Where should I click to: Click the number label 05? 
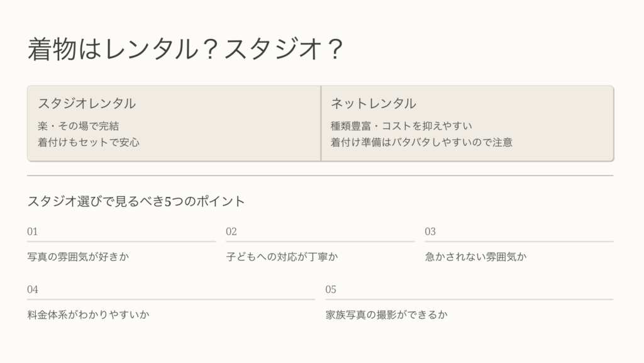(x=331, y=289)
